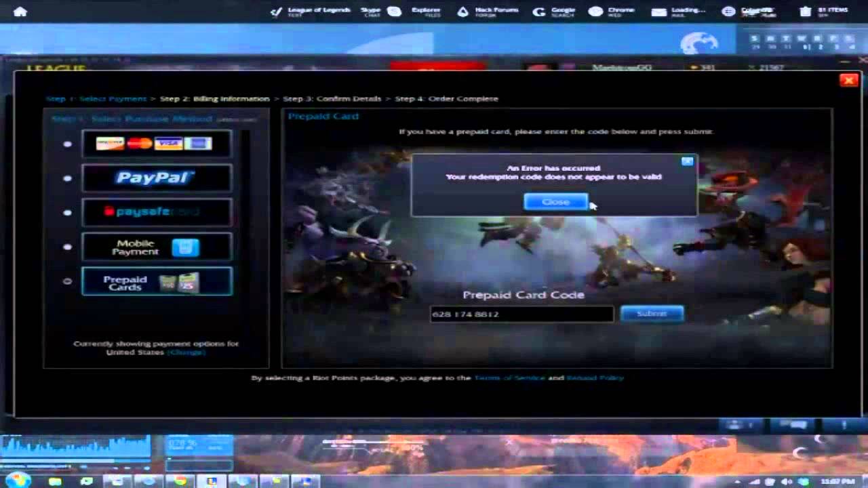Viewport: 868px width, 488px height.
Task: Open Skype chat launcher
Action: 380,12
